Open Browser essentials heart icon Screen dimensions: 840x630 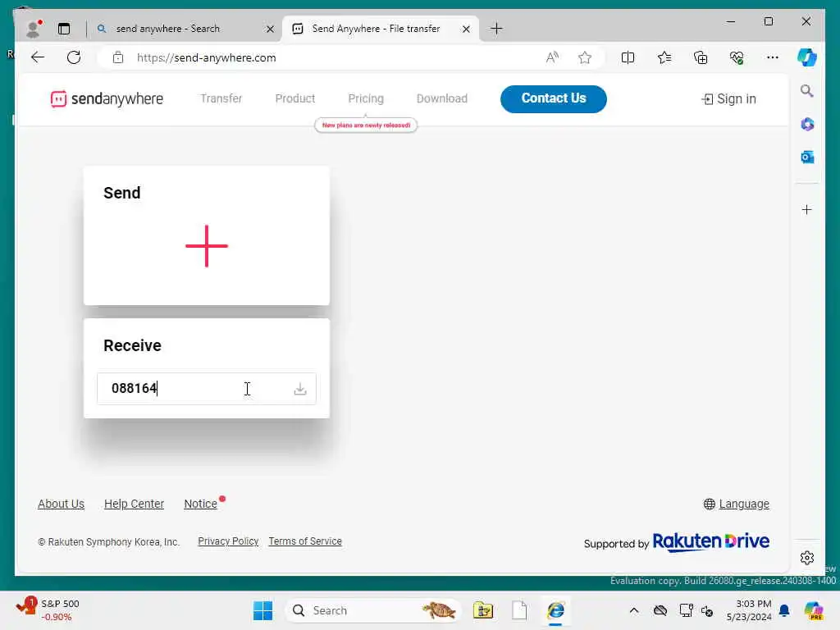737,57
